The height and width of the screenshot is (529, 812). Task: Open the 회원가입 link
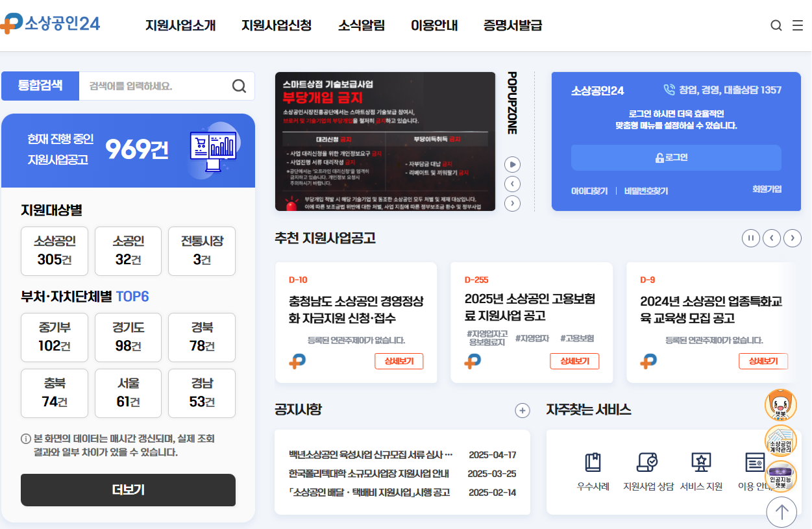tap(767, 190)
